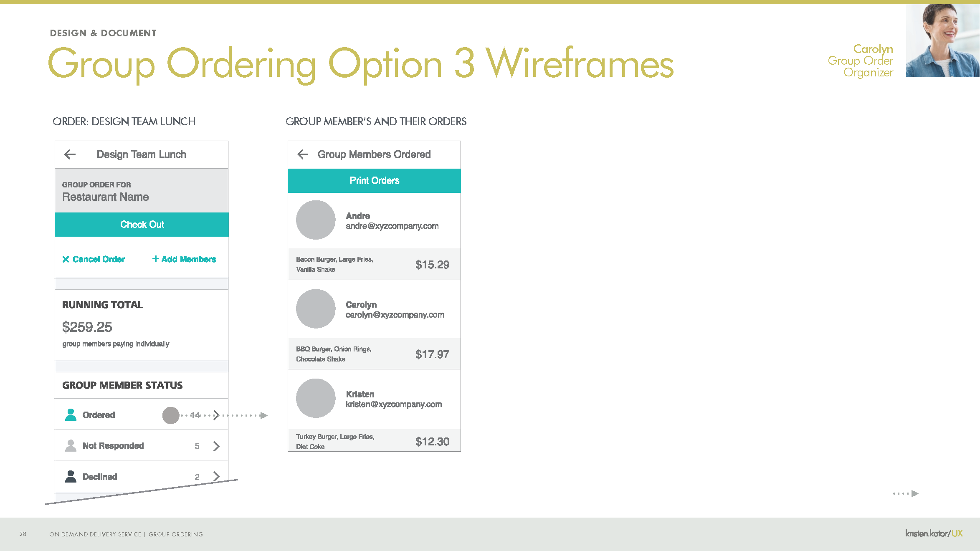The width and height of the screenshot is (980, 551).
Task: Click the Design Team Lunch menu item
Action: pos(142,155)
